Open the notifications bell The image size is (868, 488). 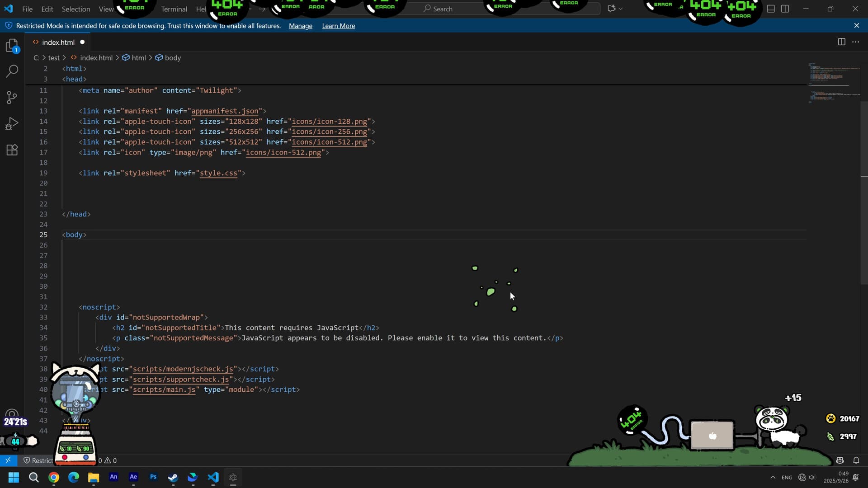pyautogui.click(x=856, y=460)
